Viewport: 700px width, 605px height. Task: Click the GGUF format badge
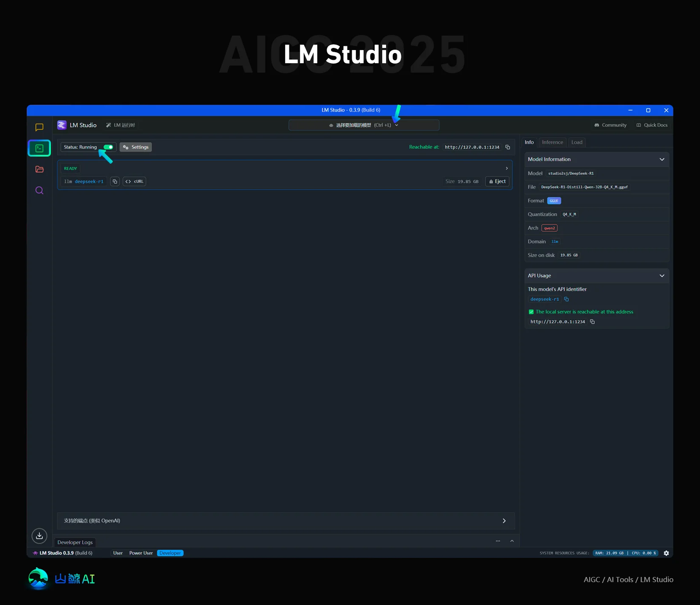(x=554, y=201)
